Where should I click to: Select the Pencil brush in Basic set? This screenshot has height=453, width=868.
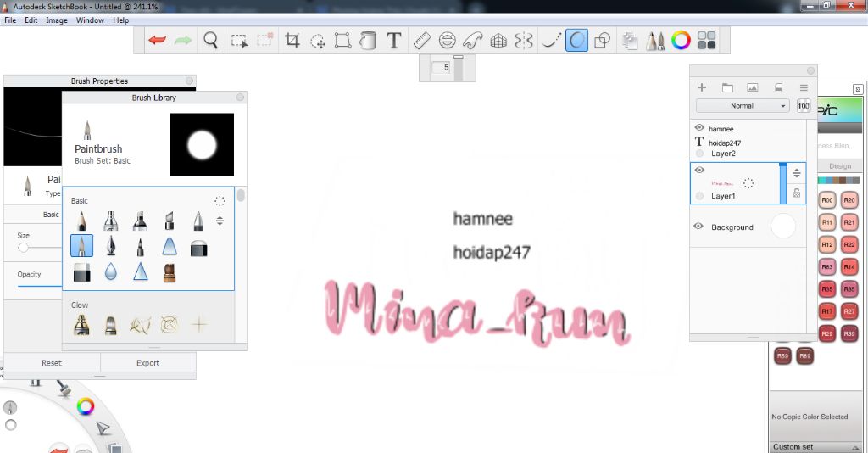82,221
